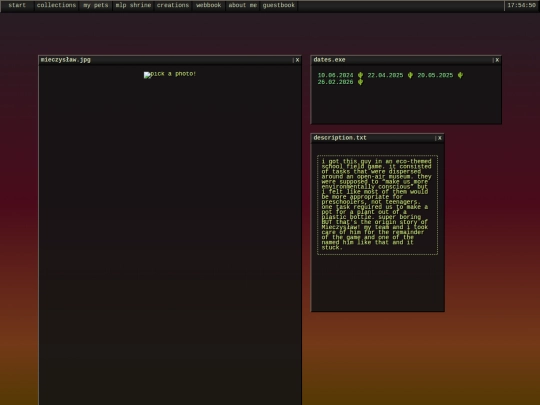Click the cactus icon after 10.06.2024
The image size is (540, 405).
360,75
